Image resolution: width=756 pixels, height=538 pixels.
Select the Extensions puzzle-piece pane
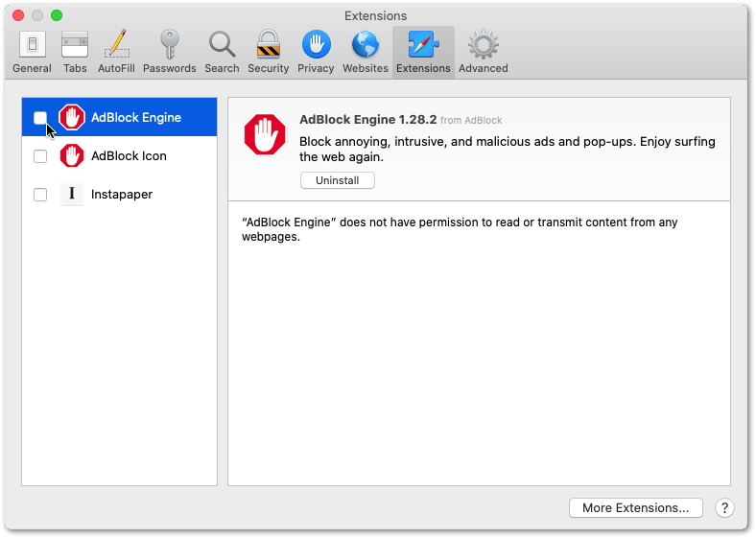point(423,52)
